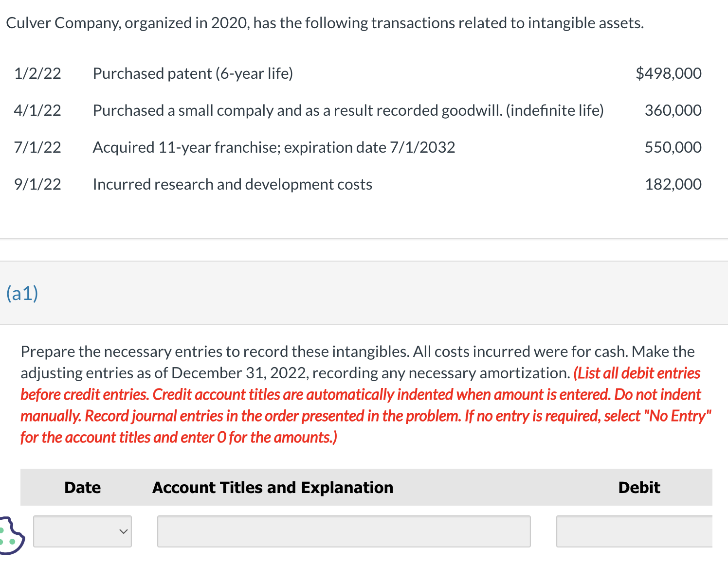This screenshot has width=728, height=564.
Task: Focus the Account Titles and Explanation input field
Action: (344, 531)
